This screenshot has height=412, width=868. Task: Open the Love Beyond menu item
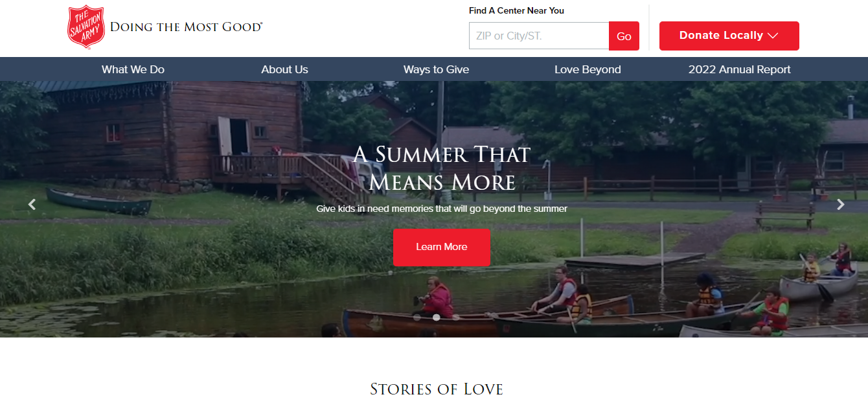pyautogui.click(x=588, y=69)
